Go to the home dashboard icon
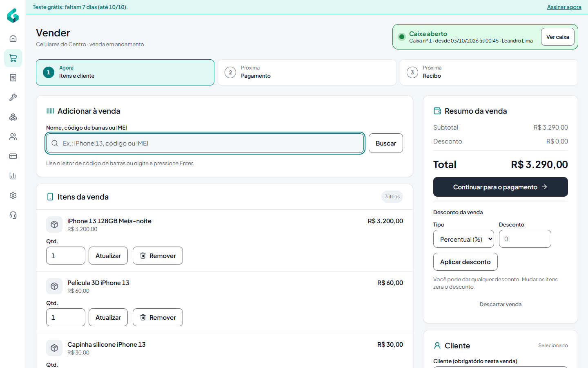The image size is (588, 368). 13,38
